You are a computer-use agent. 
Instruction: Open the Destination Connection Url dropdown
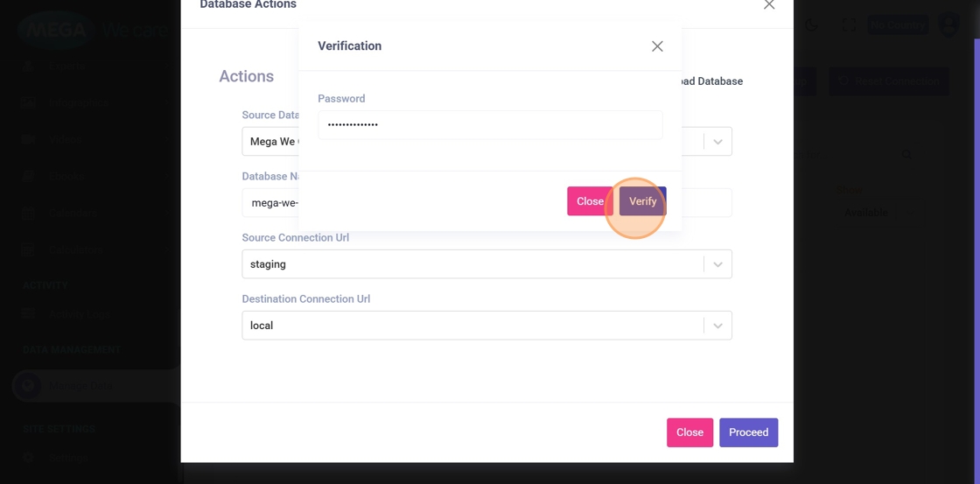click(486, 326)
